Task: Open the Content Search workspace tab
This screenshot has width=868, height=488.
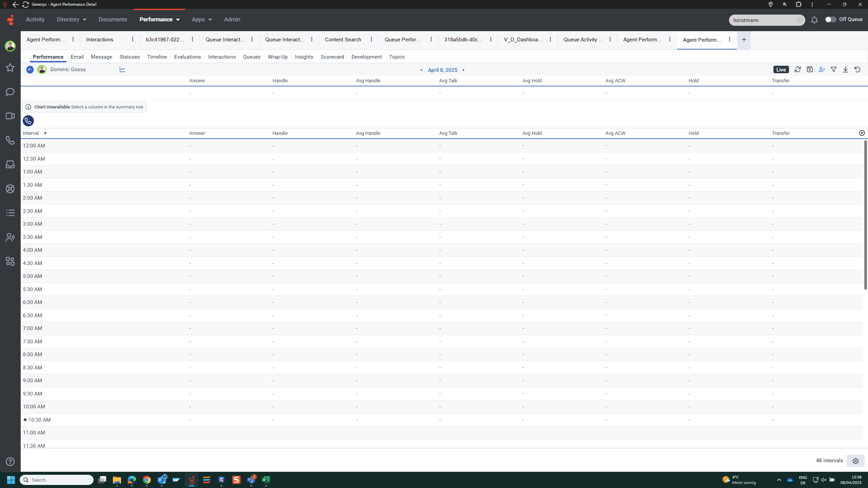Action: click(x=343, y=40)
